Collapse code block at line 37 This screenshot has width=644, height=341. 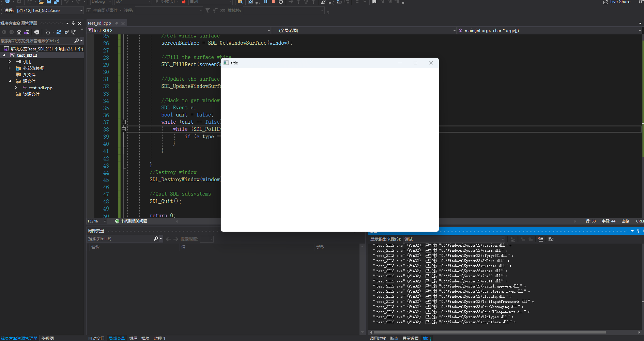click(x=124, y=122)
